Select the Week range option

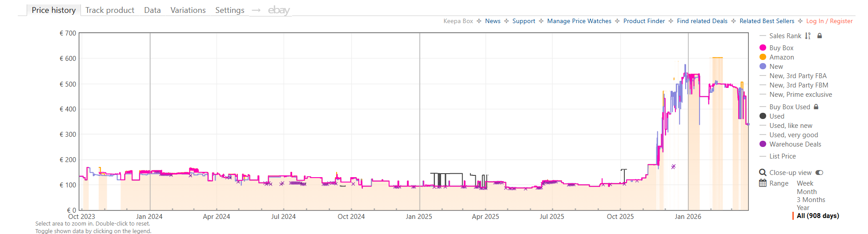(x=805, y=183)
